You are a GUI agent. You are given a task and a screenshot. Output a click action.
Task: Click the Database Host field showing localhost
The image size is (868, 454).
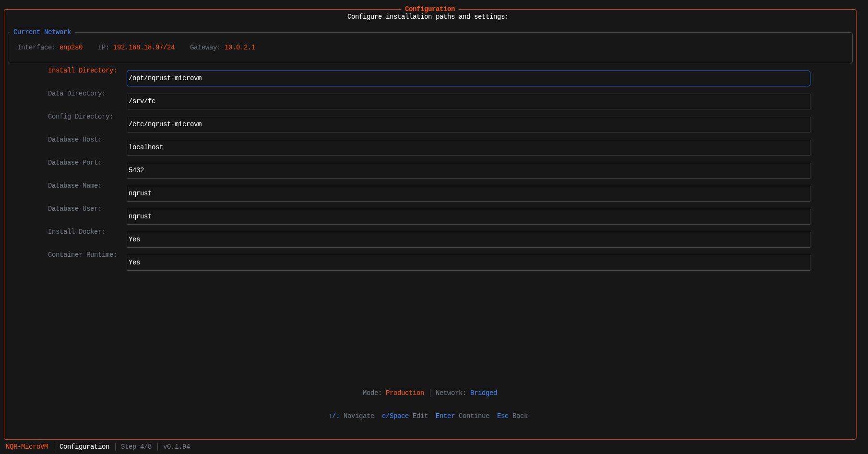point(468,147)
